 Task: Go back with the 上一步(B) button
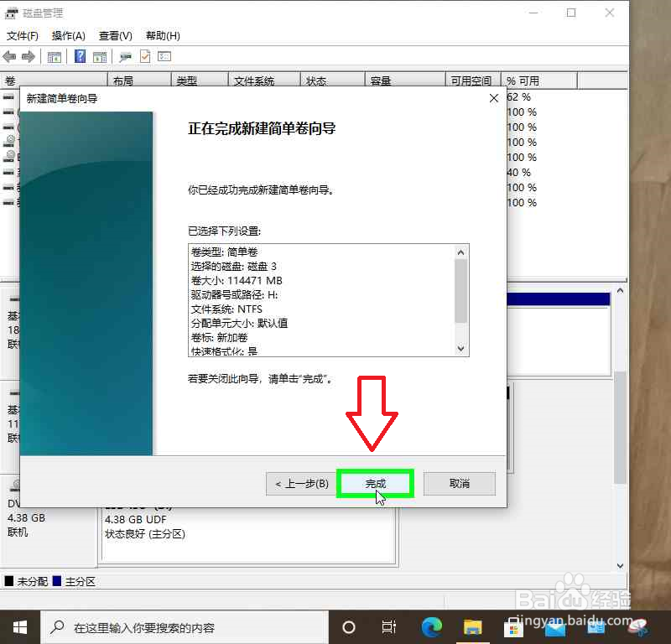[x=302, y=484]
